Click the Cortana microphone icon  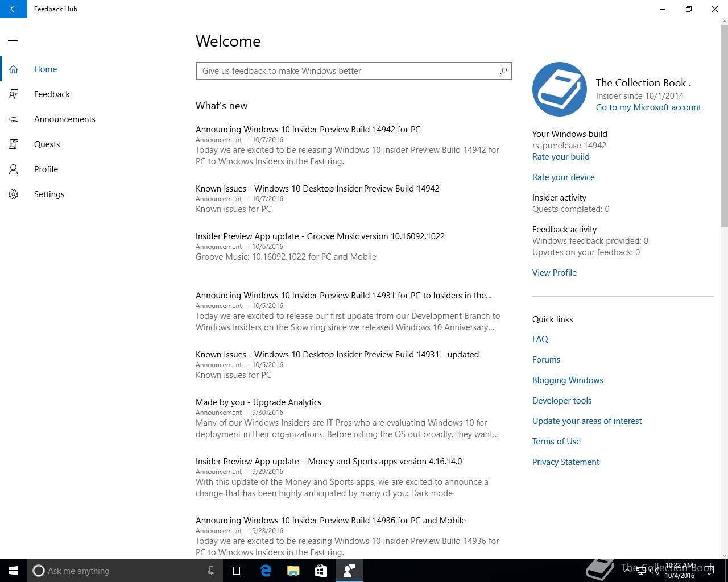(x=211, y=571)
